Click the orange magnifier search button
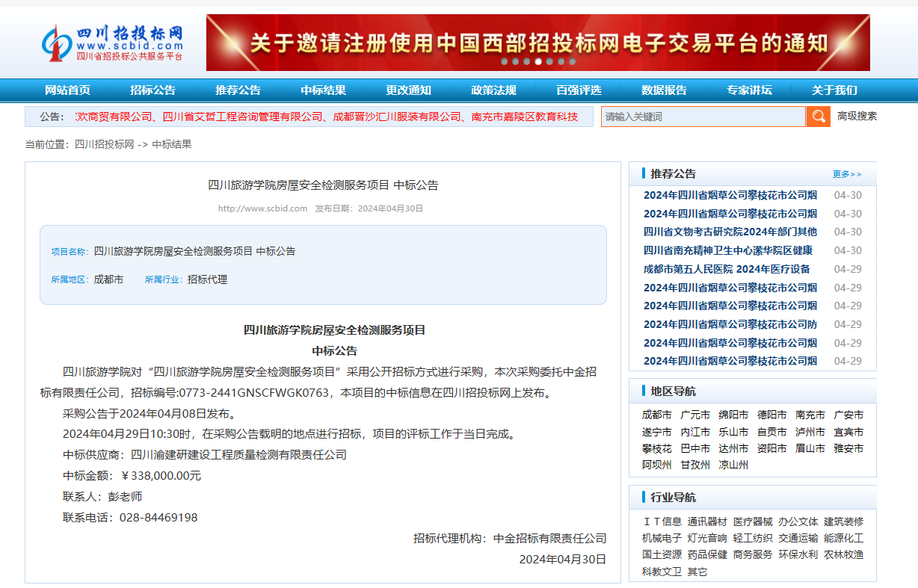The width and height of the screenshot is (918, 588). [x=818, y=117]
